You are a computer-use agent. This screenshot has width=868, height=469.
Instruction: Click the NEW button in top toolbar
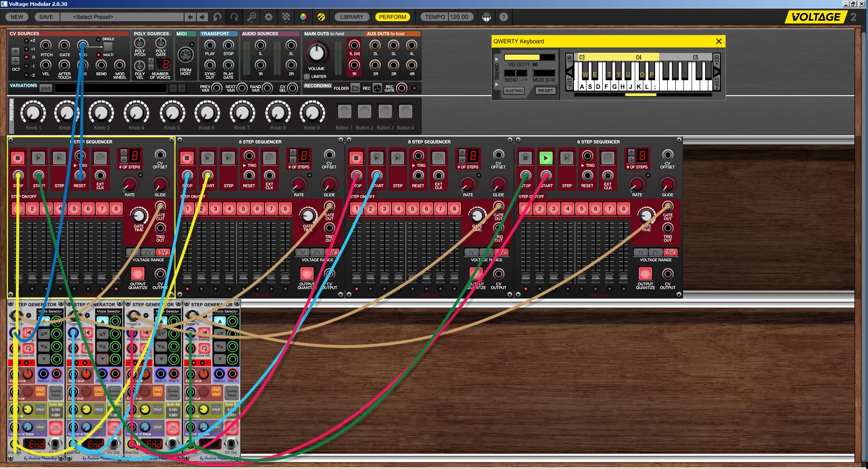point(17,17)
